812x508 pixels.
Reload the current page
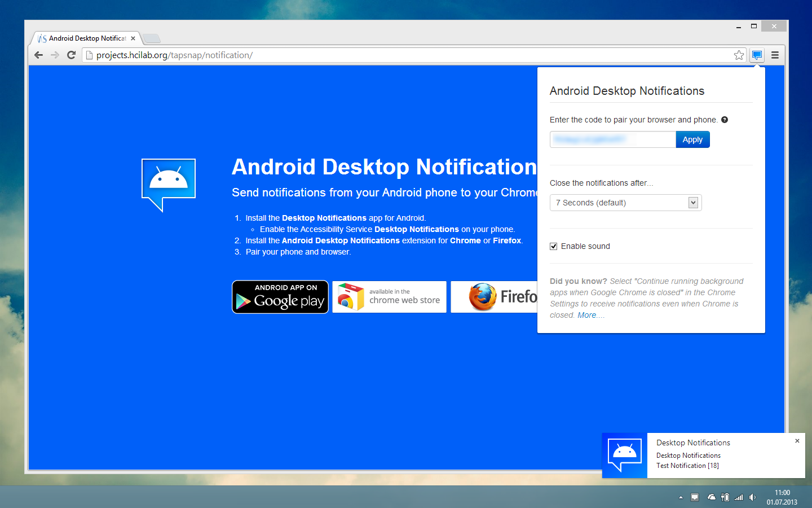(71, 55)
